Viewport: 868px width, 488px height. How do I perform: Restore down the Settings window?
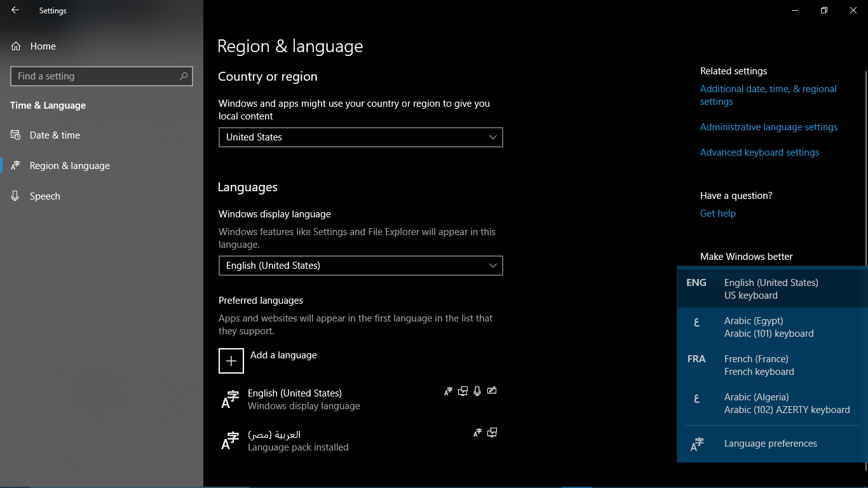(824, 10)
